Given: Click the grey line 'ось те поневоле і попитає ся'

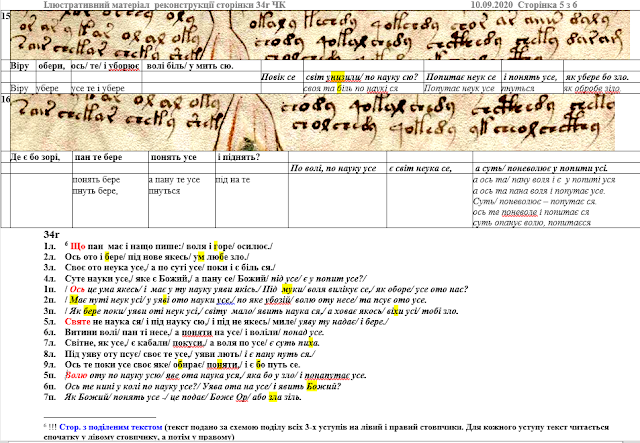Looking at the screenshot, I should click(531, 212).
